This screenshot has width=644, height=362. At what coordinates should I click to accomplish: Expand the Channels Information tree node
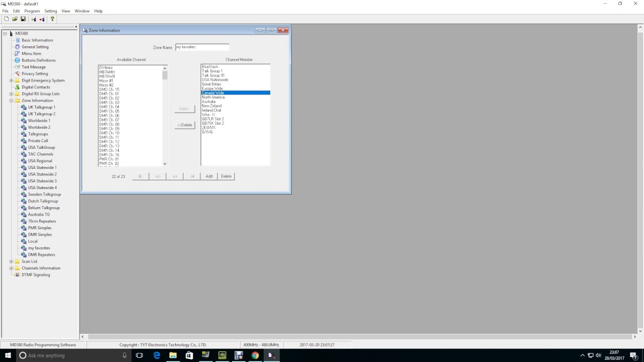pyautogui.click(x=11, y=268)
